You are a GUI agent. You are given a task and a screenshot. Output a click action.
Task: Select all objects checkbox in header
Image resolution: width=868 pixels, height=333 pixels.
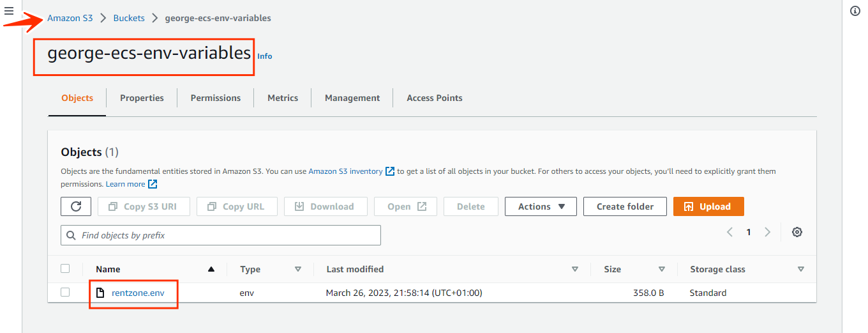(65, 268)
